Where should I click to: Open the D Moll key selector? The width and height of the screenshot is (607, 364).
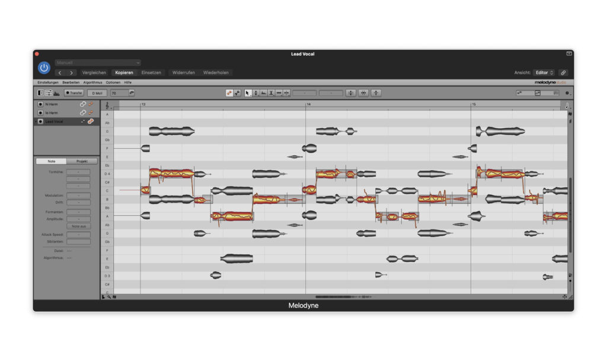coord(97,93)
